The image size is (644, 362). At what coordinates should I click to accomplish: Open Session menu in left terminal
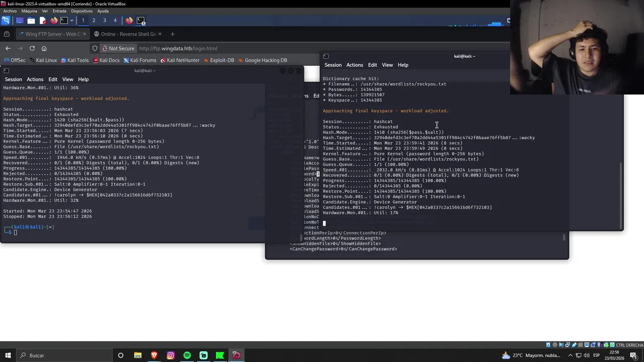point(14,79)
